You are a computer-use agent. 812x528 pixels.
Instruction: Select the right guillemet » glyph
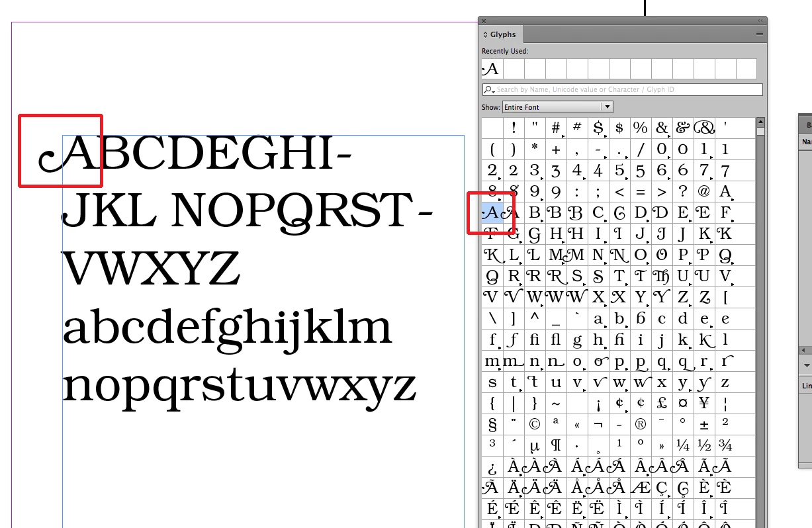click(661, 446)
